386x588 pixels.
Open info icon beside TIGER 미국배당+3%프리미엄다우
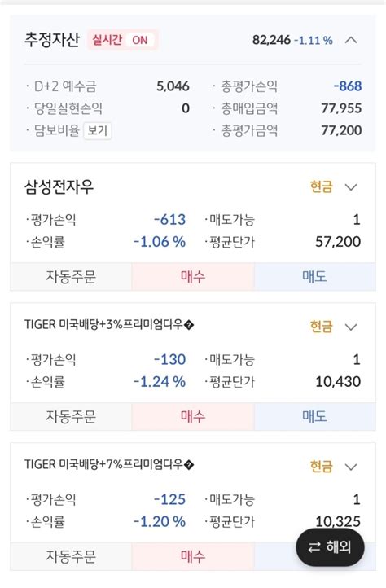coord(190,325)
